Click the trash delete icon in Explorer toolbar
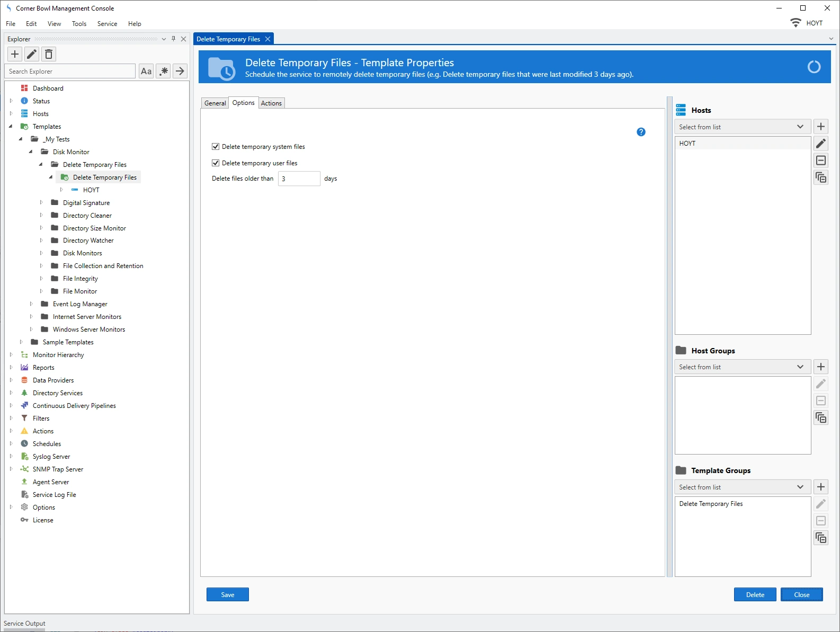 pos(49,54)
